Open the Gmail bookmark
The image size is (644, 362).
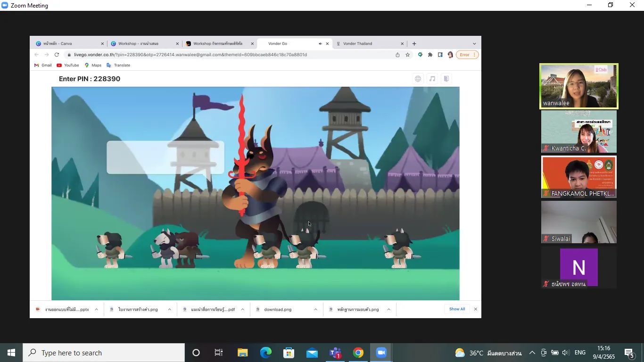coord(43,65)
